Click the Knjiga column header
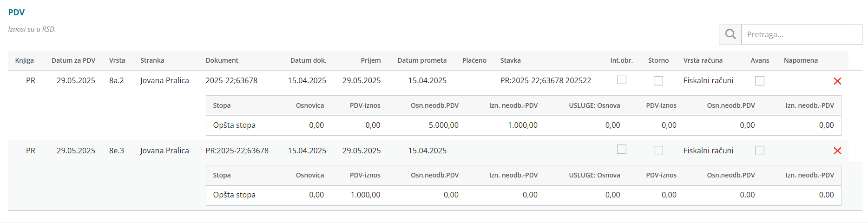This screenshot has height=223, width=868. click(25, 60)
